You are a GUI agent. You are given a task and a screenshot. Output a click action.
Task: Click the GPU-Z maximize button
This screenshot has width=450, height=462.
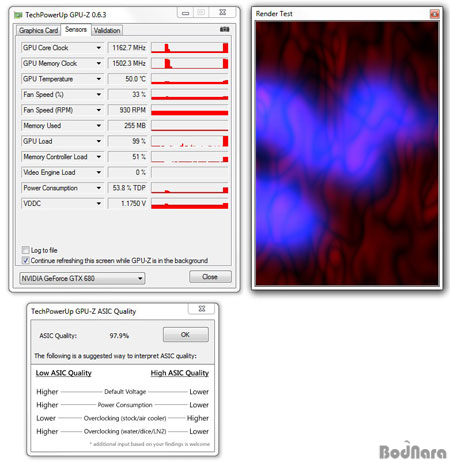click(201, 13)
